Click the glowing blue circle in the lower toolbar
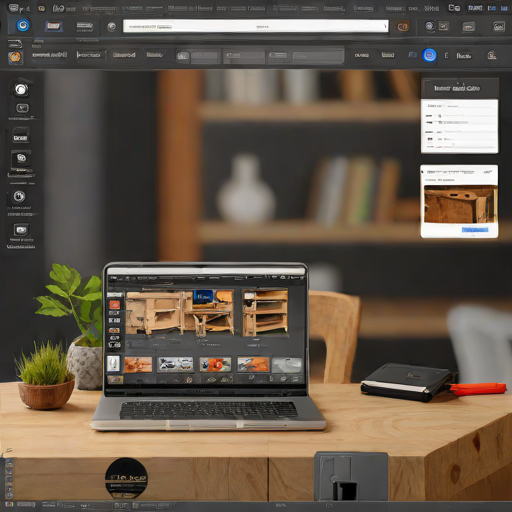 tap(429, 55)
